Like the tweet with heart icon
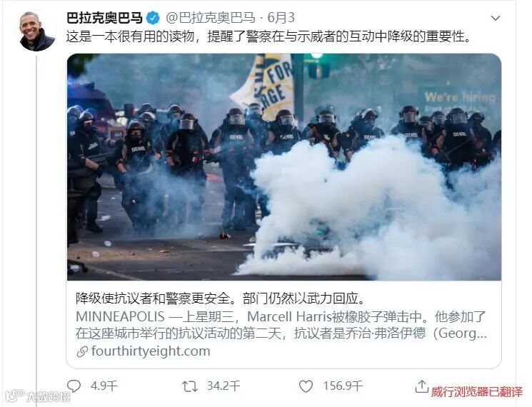This screenshot has height=407, width=532. 306,386
